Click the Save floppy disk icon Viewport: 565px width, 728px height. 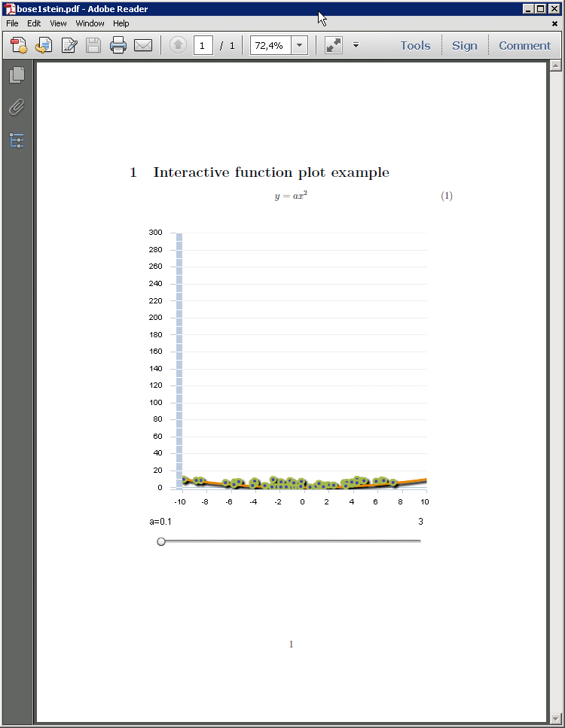click(93, 45)
